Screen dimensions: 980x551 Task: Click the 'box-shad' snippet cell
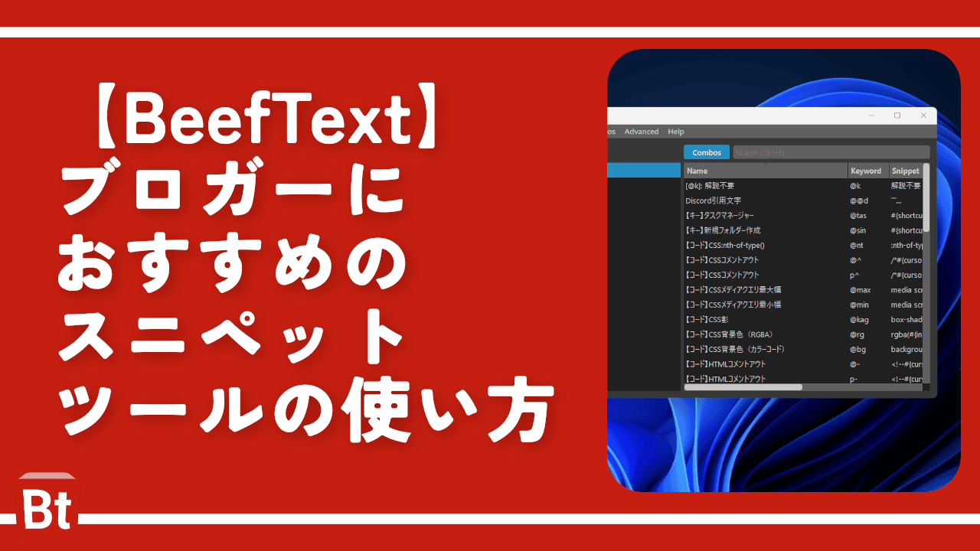[906, 320]
